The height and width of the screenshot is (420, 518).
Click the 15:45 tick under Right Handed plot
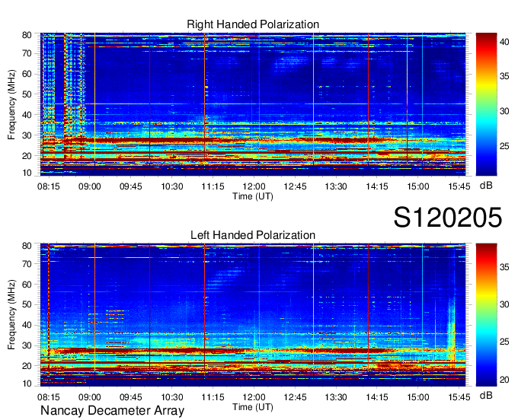[x=459, y=186]
